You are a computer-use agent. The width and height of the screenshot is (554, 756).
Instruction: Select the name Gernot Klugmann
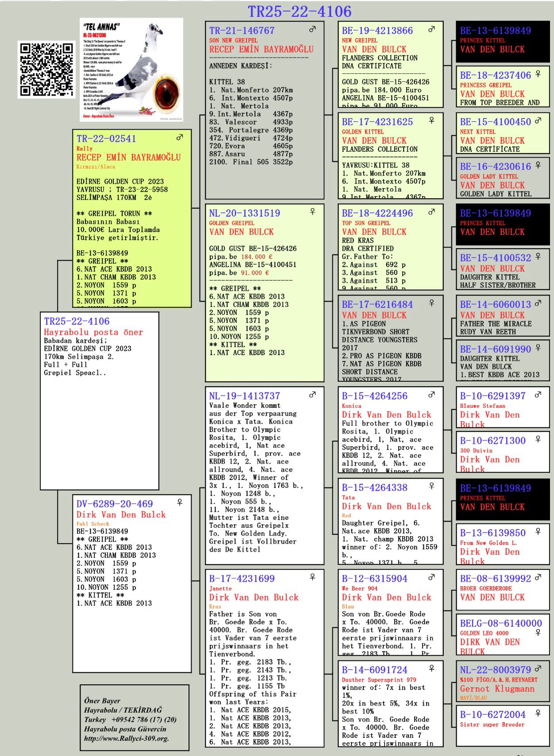pos(497,689)
